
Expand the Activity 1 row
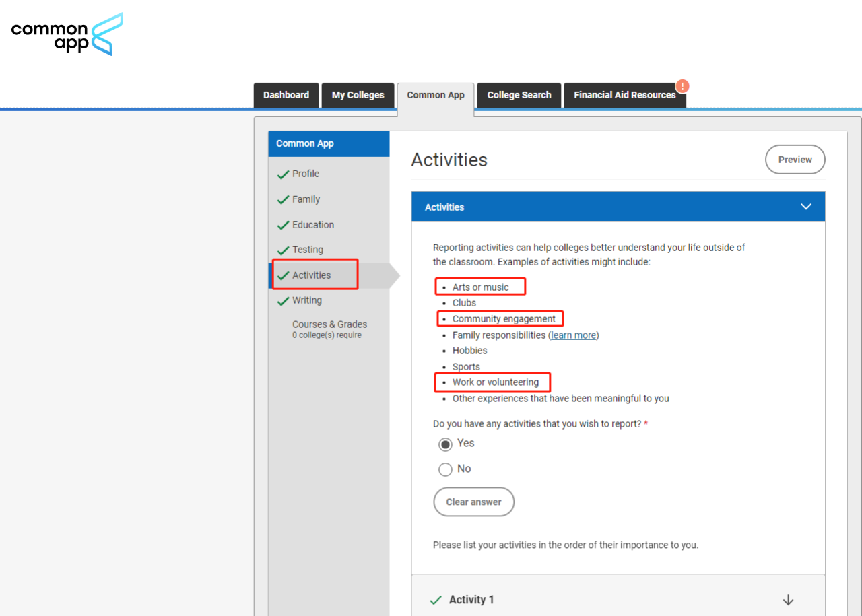618,600
